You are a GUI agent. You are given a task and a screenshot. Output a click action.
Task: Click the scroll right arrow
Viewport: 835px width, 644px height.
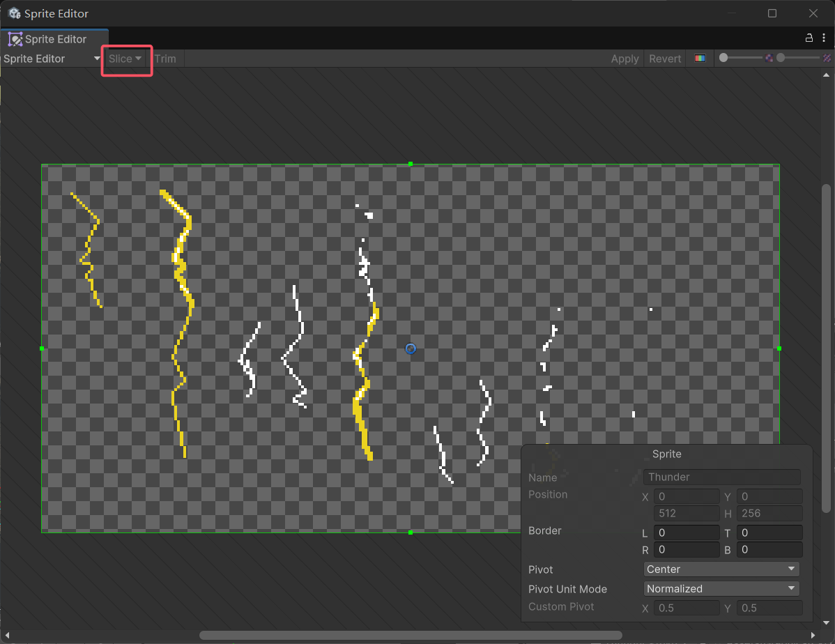point(813,635)
